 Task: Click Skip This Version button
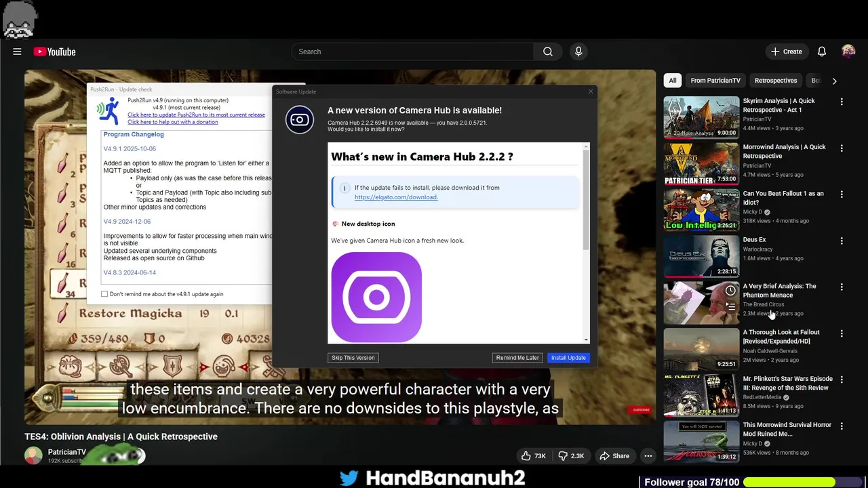353,358
